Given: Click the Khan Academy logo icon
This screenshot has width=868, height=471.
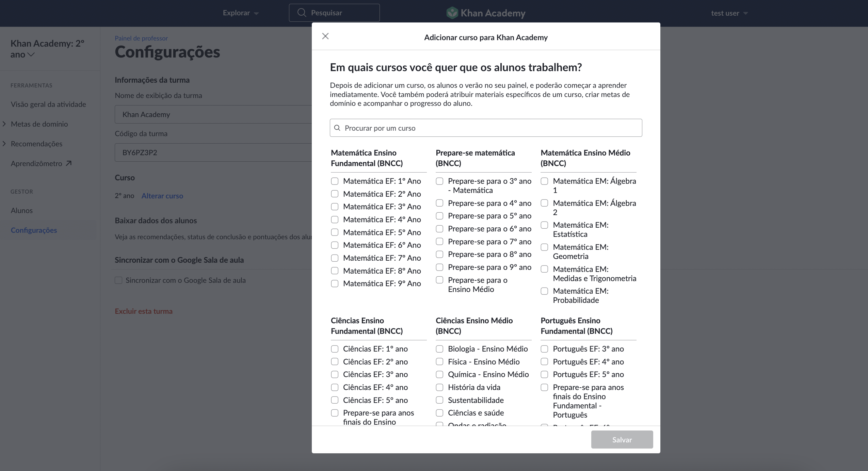Looking at the screenshot, I should 452,13.
